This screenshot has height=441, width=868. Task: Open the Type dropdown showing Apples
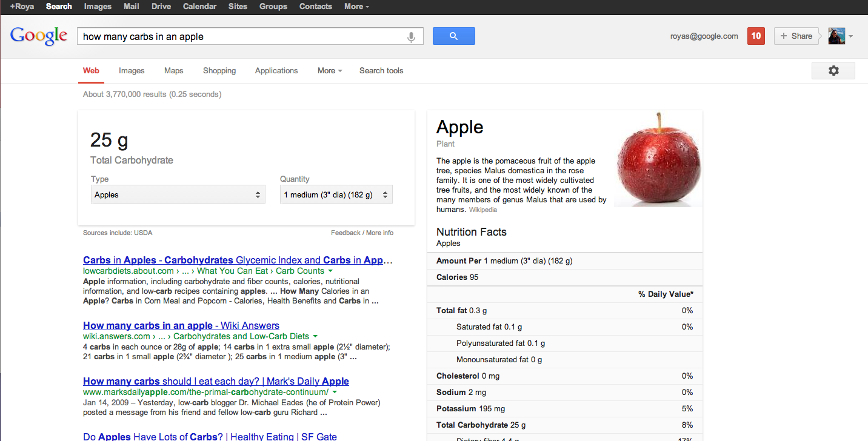(178, 195)
